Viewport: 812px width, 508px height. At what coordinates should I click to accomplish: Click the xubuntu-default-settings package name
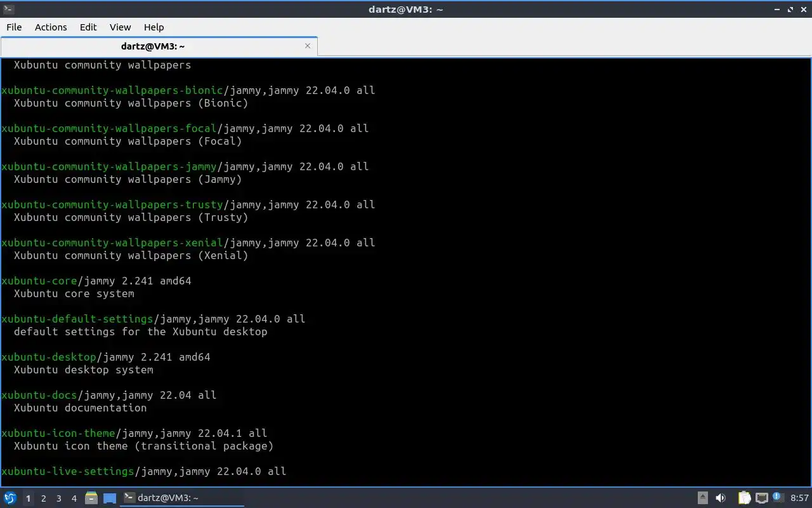(x=77, y=319)
